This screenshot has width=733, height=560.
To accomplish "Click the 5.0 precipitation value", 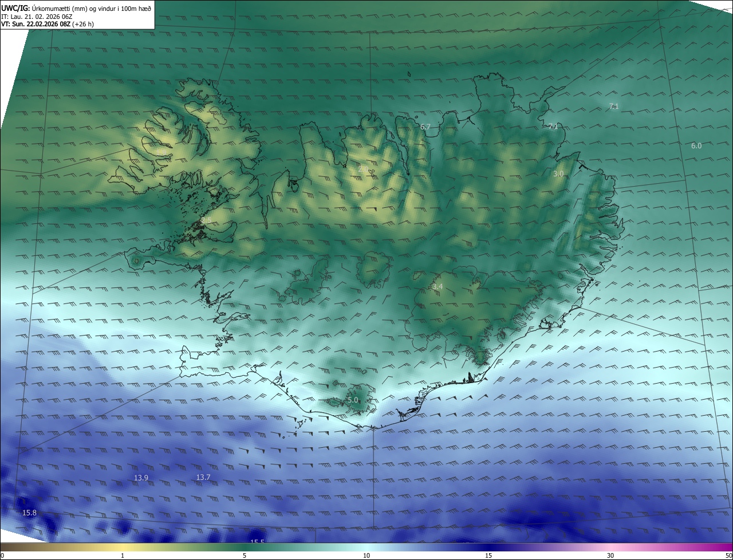I will pos(353,400).
